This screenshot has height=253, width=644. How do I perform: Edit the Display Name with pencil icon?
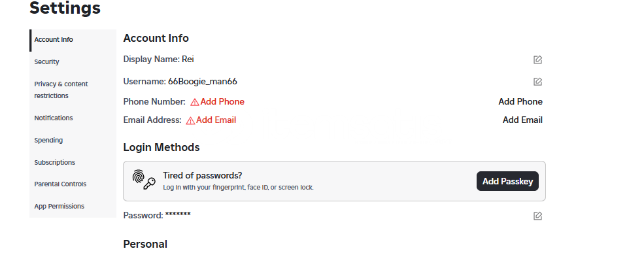(x=537, y=59)
